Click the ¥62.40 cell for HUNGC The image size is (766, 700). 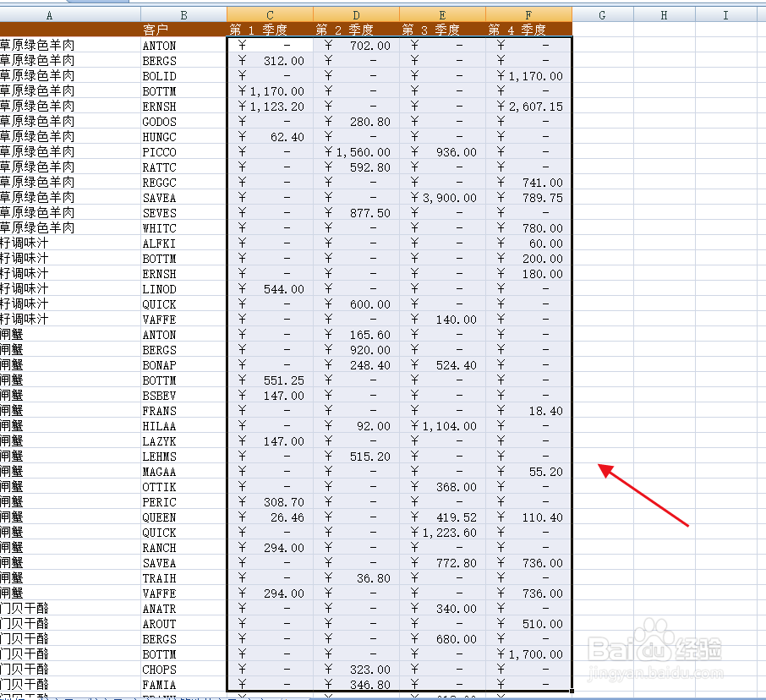271,137
